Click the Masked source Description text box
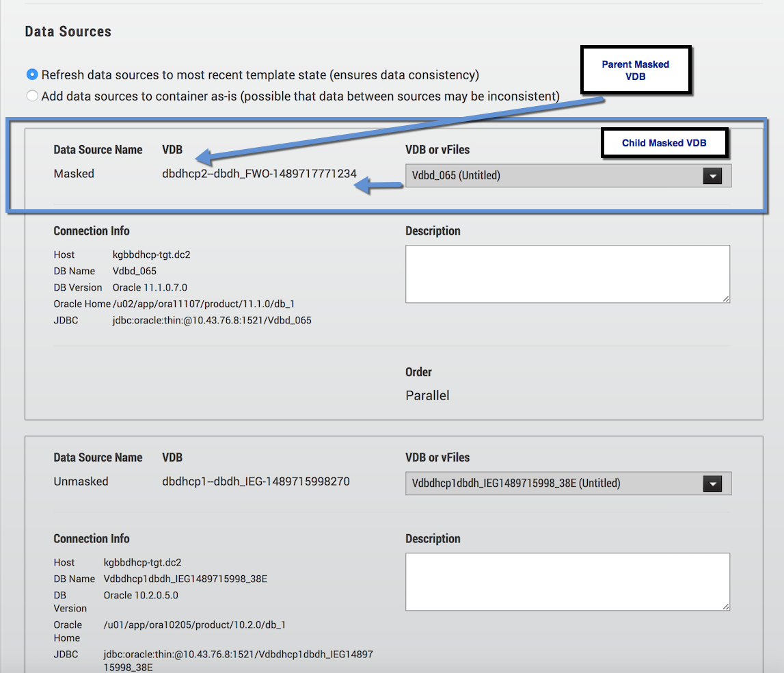784x673 pixels. [567, 274]
